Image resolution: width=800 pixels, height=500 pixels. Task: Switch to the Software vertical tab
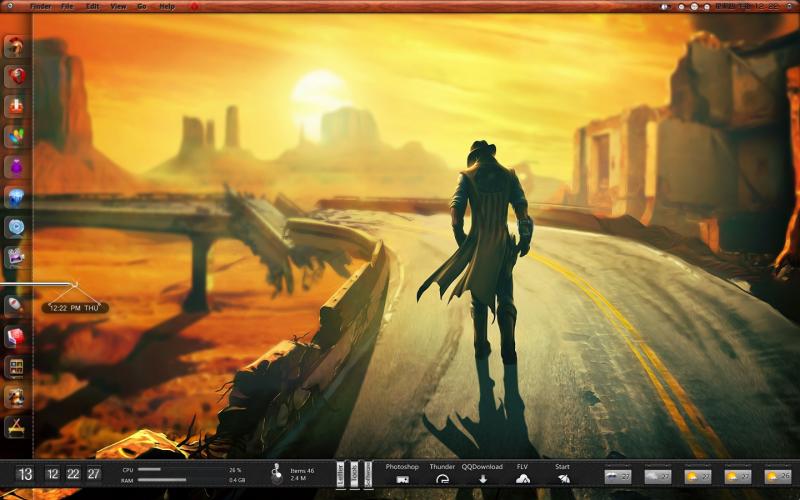368,474
